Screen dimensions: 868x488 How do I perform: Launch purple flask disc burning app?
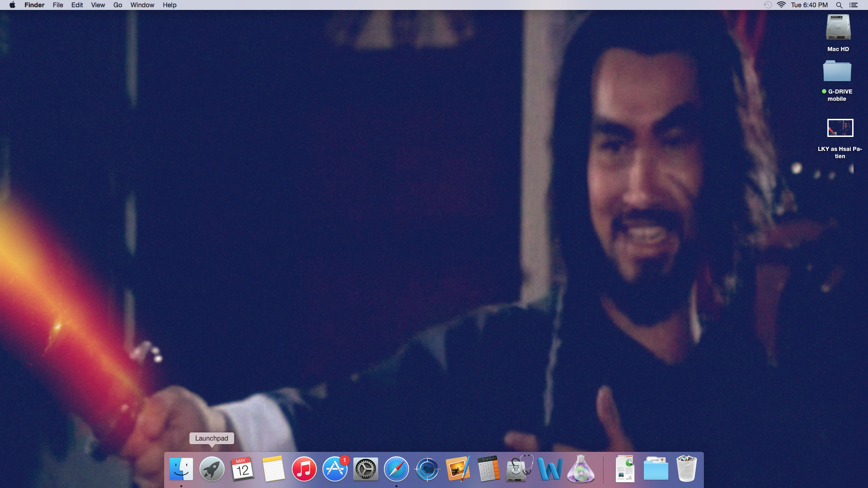(581, 469)
